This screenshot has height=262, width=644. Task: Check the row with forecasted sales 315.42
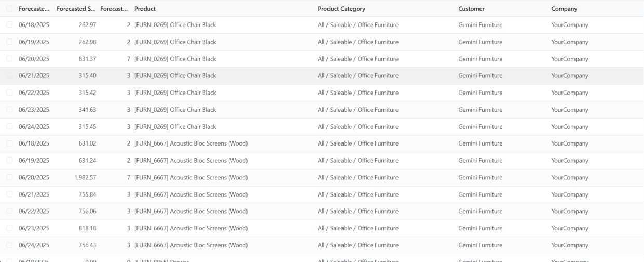tap(9, 93)
